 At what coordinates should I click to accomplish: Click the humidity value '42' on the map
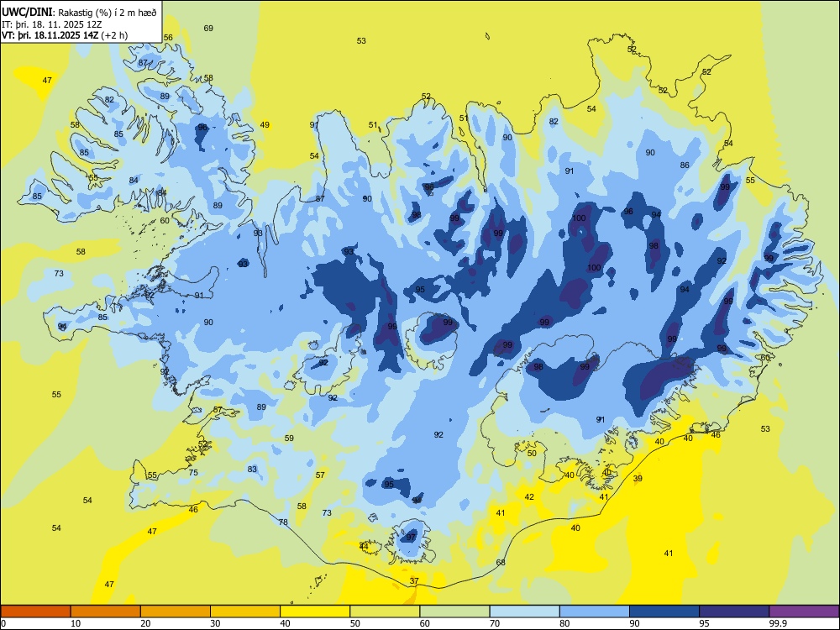pos(529,497)
